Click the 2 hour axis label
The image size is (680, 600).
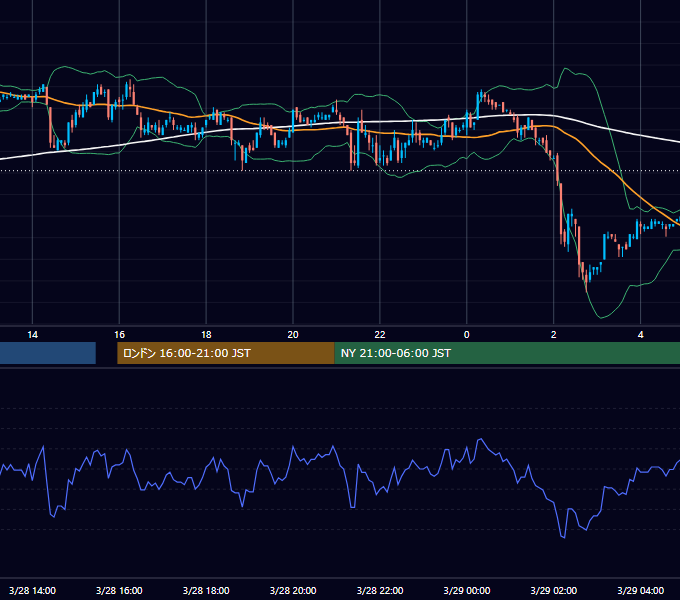point(553,335)
